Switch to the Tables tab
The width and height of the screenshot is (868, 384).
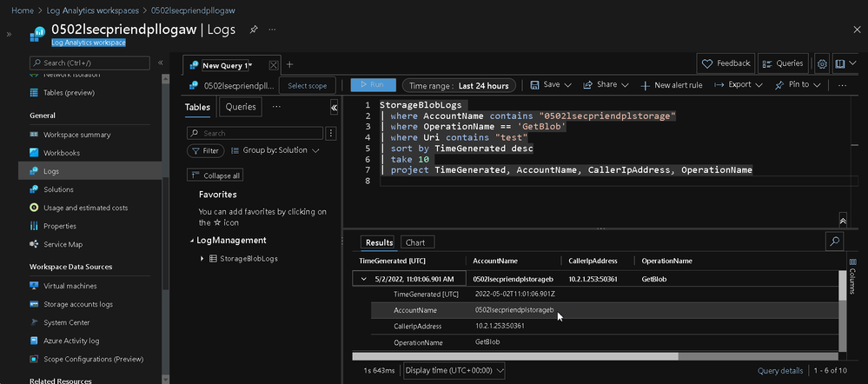(197, 107)
